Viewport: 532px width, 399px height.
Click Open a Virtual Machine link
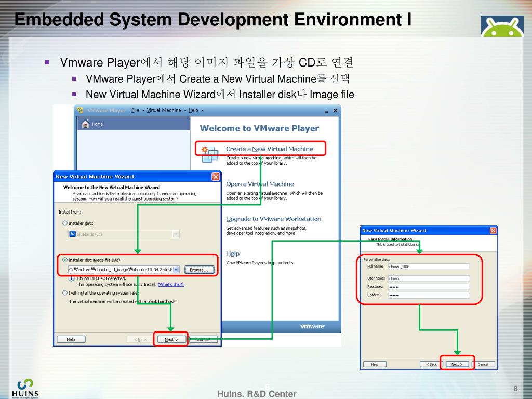click(x=260, y=184)
